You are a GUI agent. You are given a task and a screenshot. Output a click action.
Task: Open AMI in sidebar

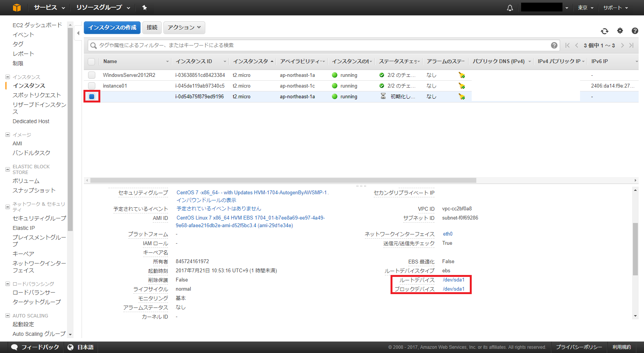(17, 143)
